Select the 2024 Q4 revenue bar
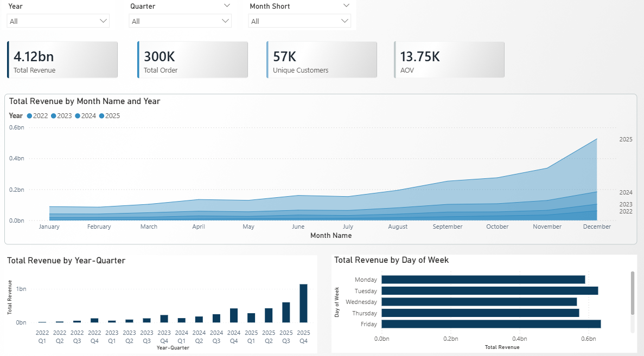Viewport: 644px width, 356px height. pos(234,315)
